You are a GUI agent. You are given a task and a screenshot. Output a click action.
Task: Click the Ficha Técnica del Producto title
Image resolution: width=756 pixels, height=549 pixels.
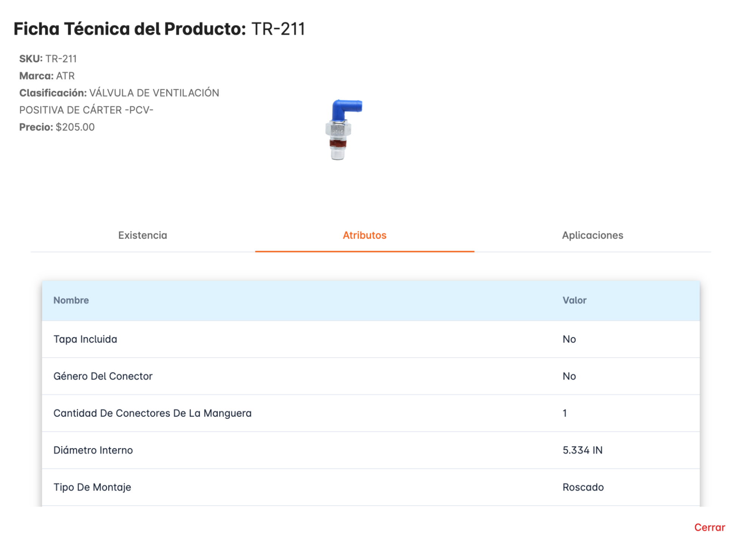pos(159,29)
